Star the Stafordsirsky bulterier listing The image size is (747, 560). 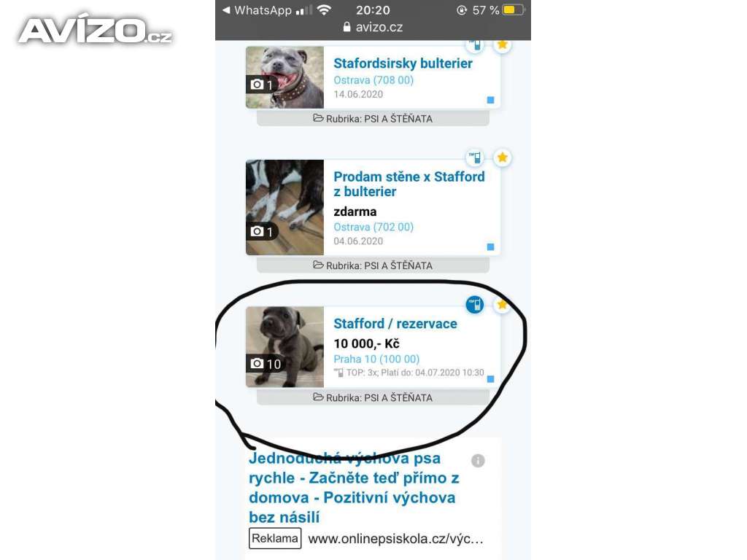point(502,45)
